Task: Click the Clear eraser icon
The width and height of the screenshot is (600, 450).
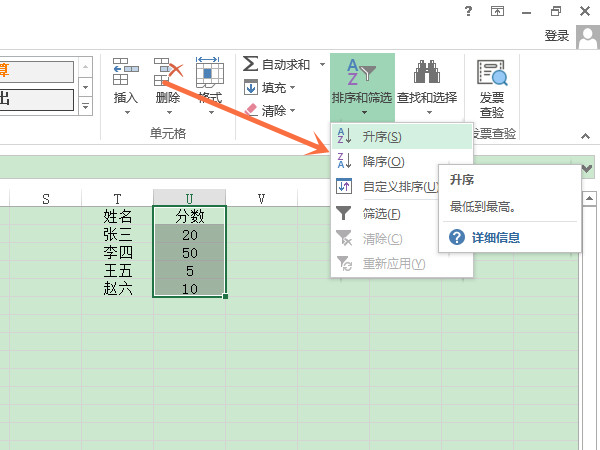Action: [x=250, y=111]
